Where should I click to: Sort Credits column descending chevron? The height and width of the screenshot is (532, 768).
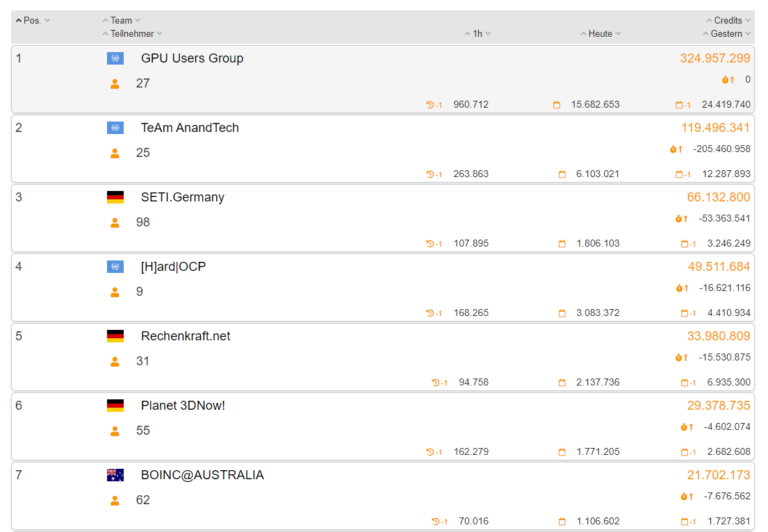point(747,21)
